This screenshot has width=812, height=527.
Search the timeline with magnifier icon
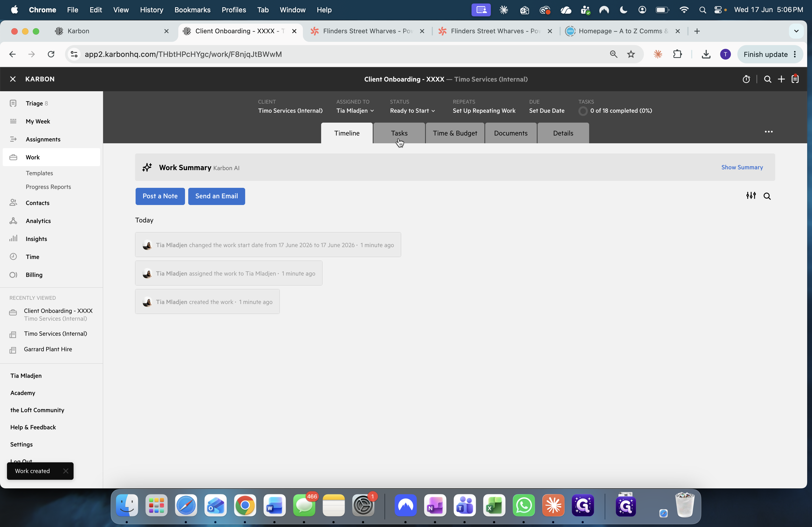pos(767,196)
